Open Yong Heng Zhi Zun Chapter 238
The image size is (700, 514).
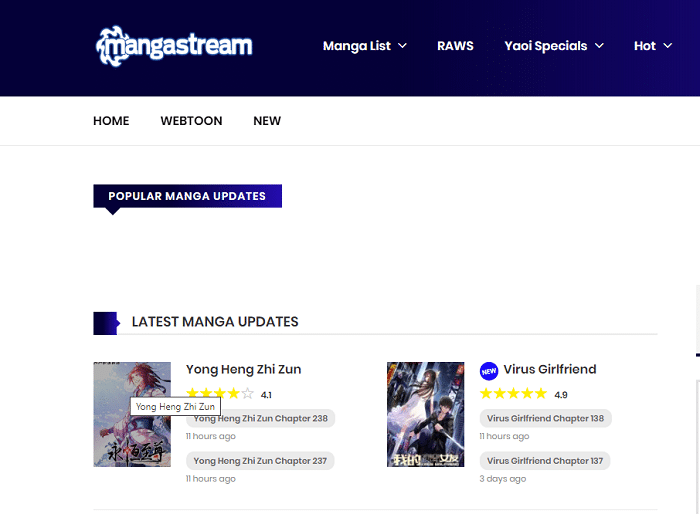pyautogui.click(x=260, y=418)
